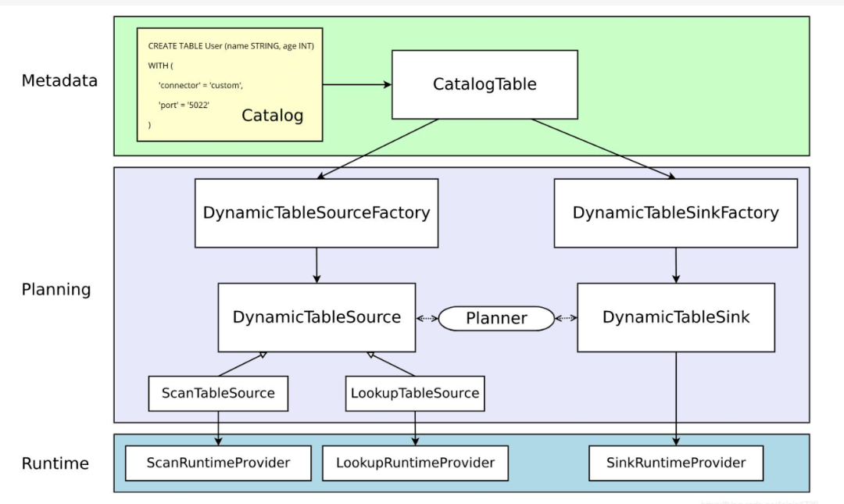Select the DynamicTableSinkFactory node
The image size is (844, 504).
click(x=675, y=211)
